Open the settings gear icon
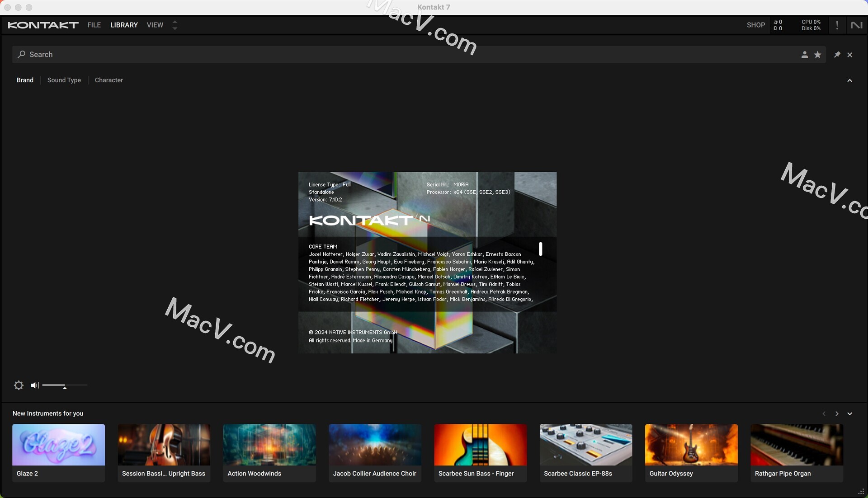 click(x=19, y=385)
